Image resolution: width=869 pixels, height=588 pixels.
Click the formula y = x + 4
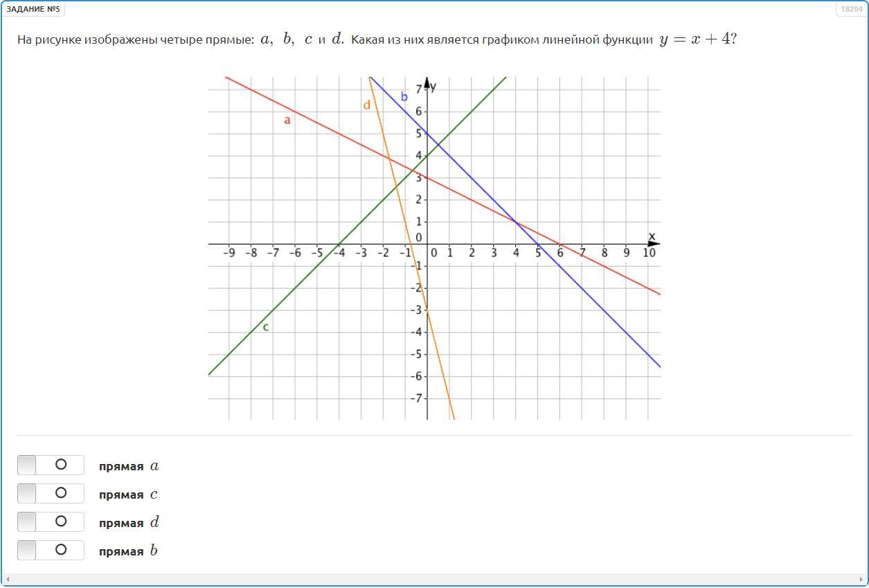point(694,39)
